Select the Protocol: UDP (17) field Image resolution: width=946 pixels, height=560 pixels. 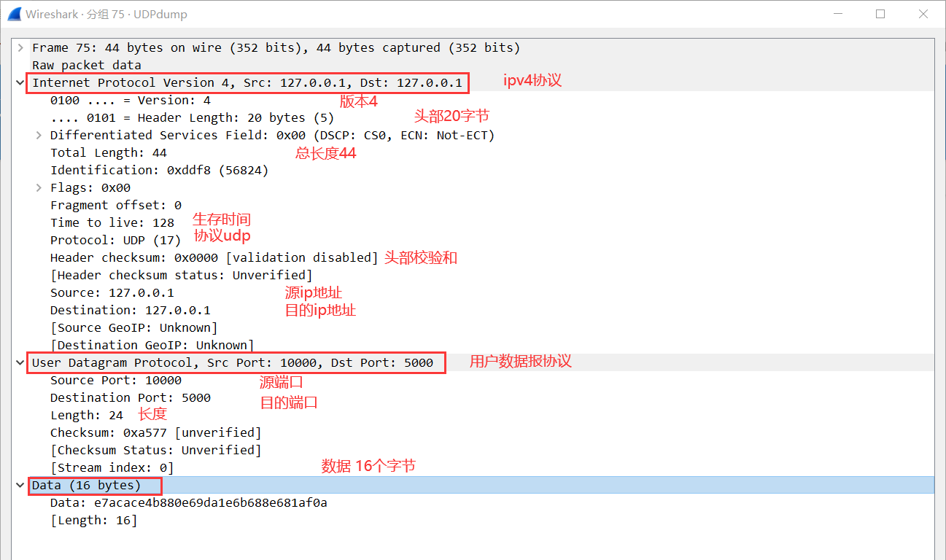click(116, 240)
